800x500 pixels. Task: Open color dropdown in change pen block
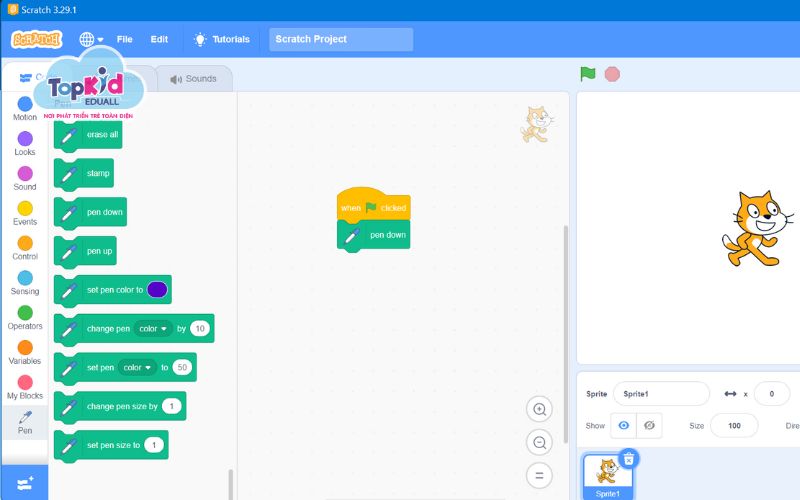point(153,329)
